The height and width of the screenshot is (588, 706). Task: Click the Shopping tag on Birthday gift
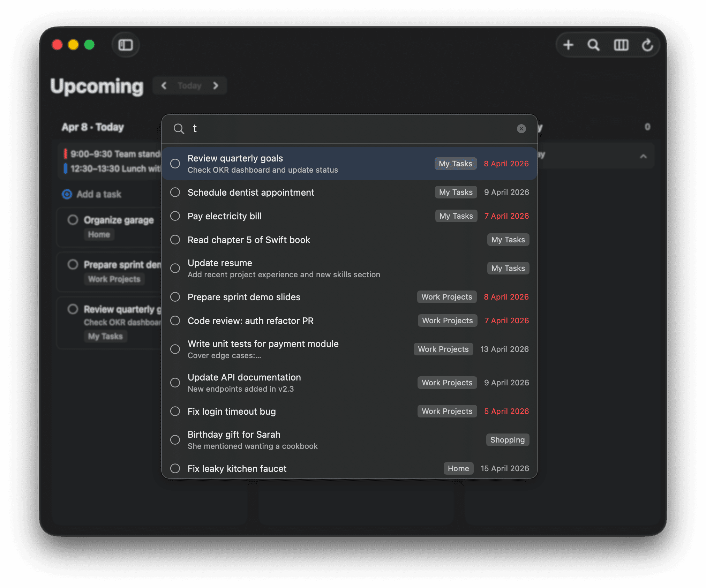[507, 440]
